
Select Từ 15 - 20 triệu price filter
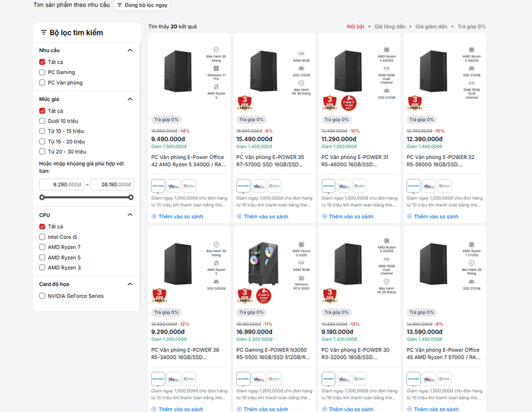pos(42,141)
